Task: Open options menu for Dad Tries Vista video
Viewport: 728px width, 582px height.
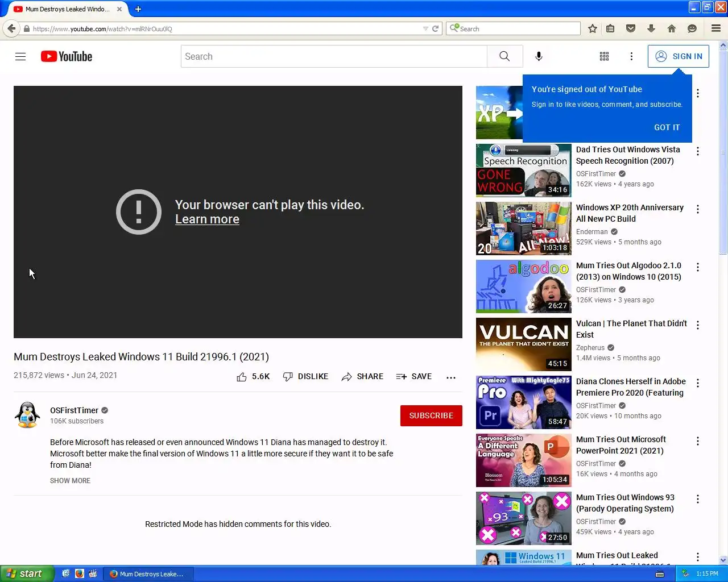Action: pyautogui.click(x=698, y=151)
